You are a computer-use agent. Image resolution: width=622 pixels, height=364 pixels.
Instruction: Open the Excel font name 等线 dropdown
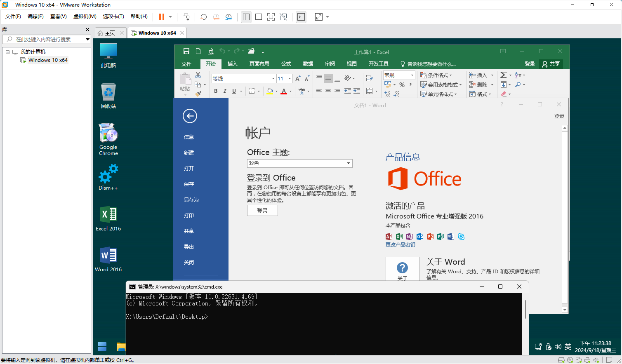click(x=273, y=78)
